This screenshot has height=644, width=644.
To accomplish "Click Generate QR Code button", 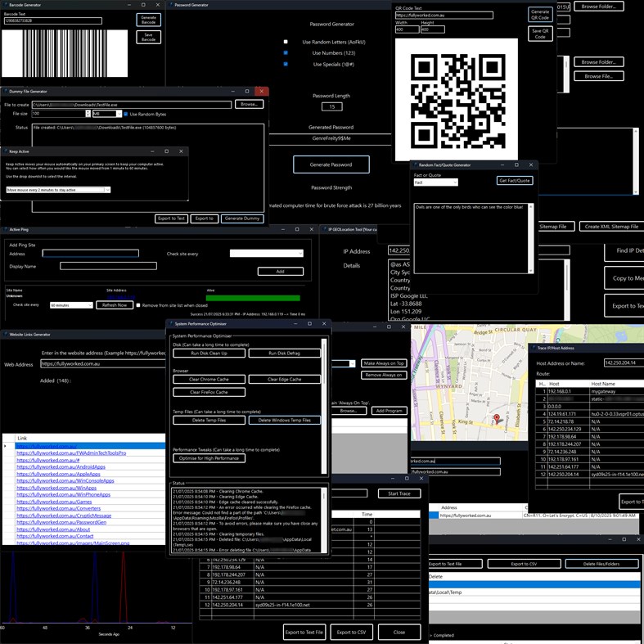I will [x=540, y=15].
